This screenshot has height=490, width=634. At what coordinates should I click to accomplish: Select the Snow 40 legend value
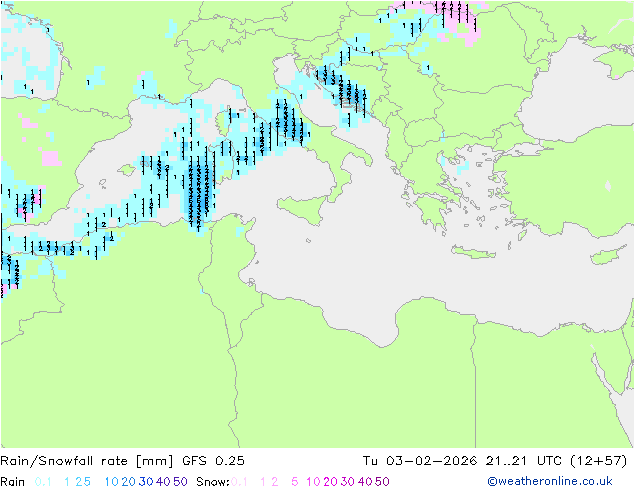coord(365,482)
